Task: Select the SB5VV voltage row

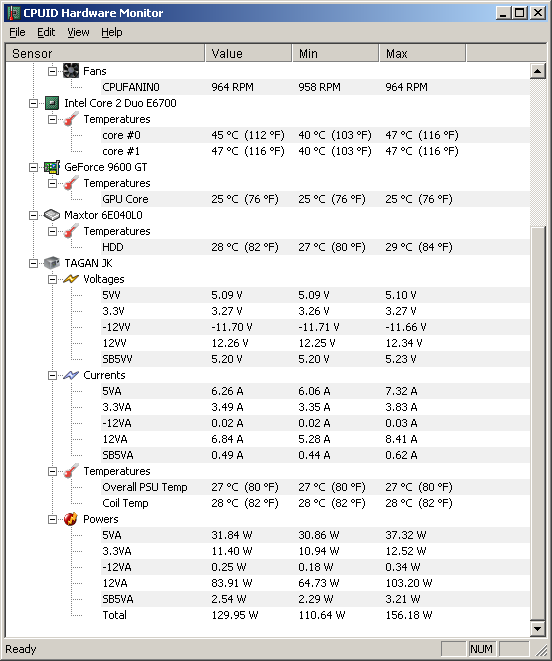Action: 315,359
